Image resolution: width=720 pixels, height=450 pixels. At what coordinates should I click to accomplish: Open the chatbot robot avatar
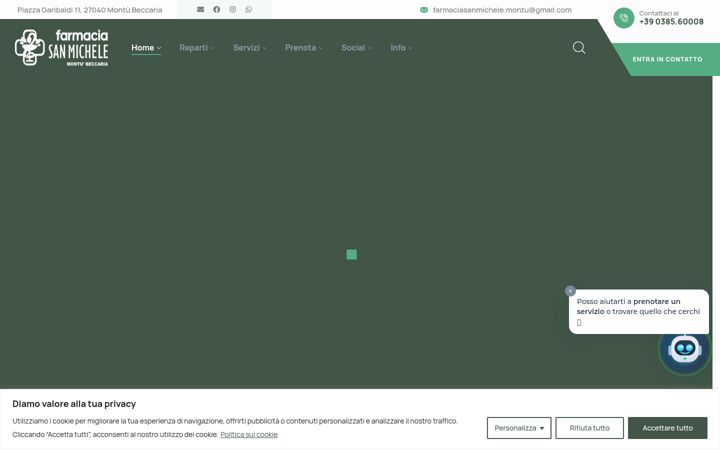[x=684, y=349]
